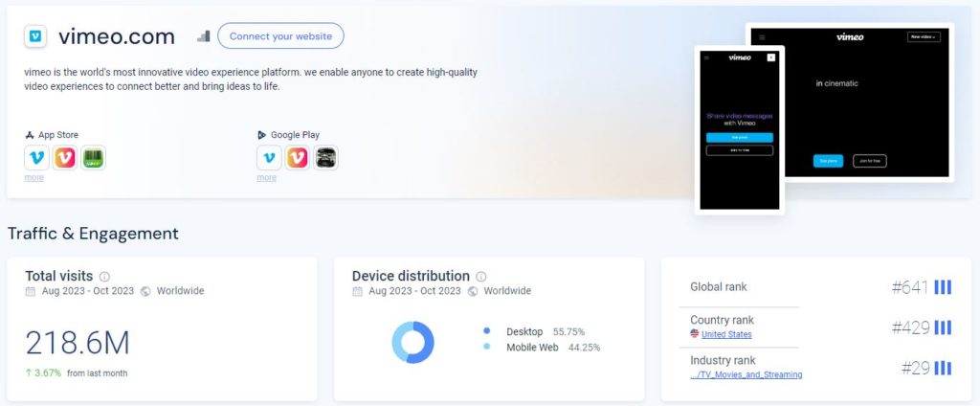The width and height of the screenshot is (980, 406).
Task: Click the calendar icon under Total visits
Action: click(x=31, y=291)
